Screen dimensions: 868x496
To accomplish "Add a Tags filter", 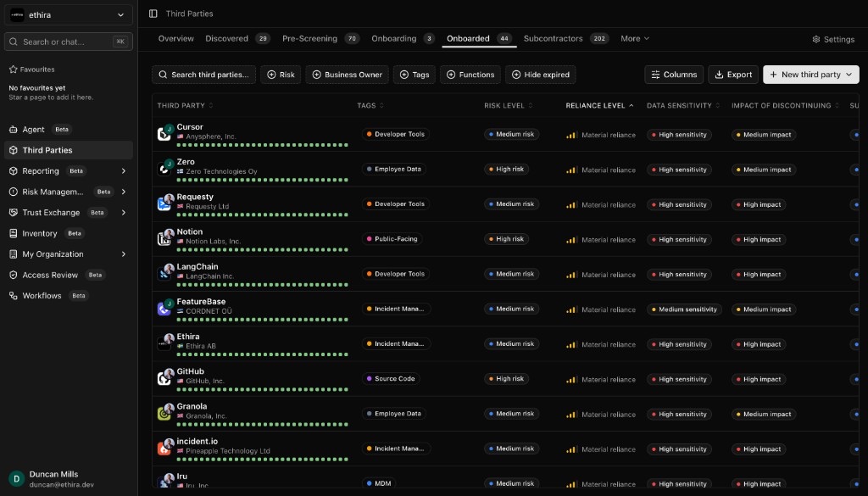I will point(414,75).
